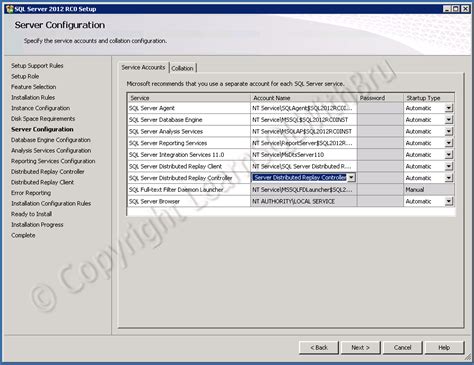Select the SQL Server Agent service row
This screenshot has width=474, height=365.
(x=189, y=108)
